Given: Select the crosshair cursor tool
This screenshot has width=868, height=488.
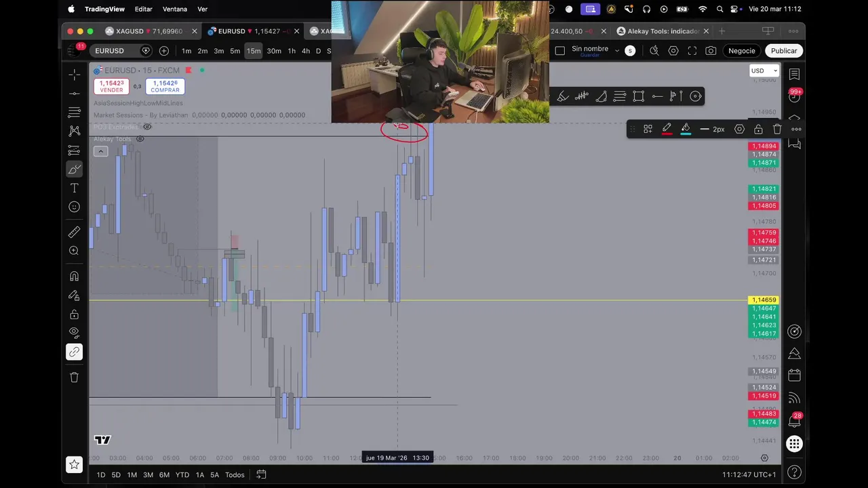Looking at the screenshot, I should pyautogui.click(x=75, y=75).
